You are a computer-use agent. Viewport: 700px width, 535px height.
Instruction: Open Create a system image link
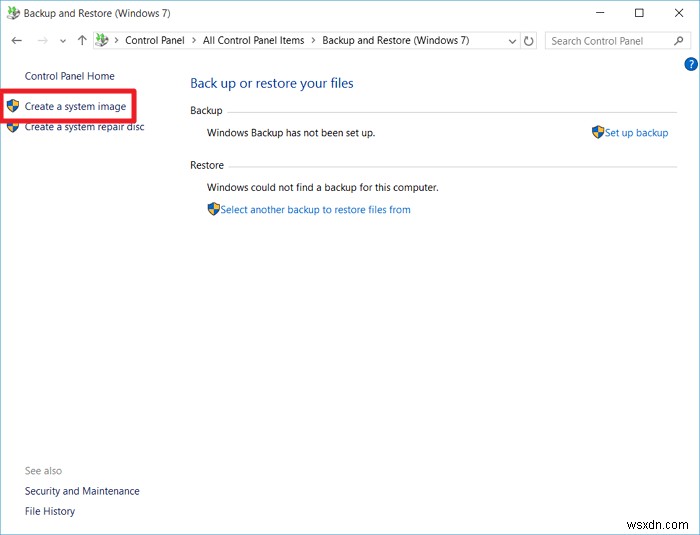coord(75,106)
